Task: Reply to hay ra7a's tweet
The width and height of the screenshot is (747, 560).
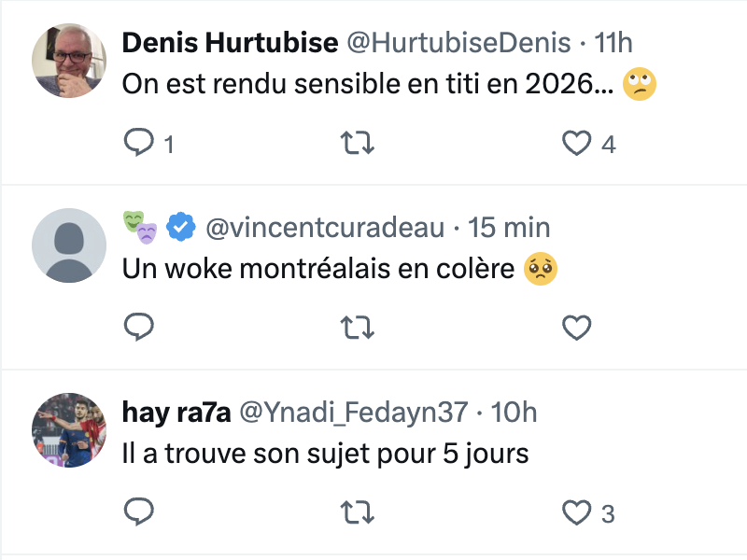Action: (x=139, y=511)
